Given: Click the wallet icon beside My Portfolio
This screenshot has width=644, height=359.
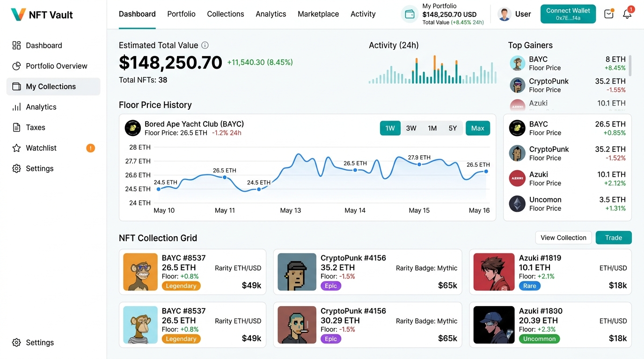Looking at the screenshot, I should click(410, 14).
